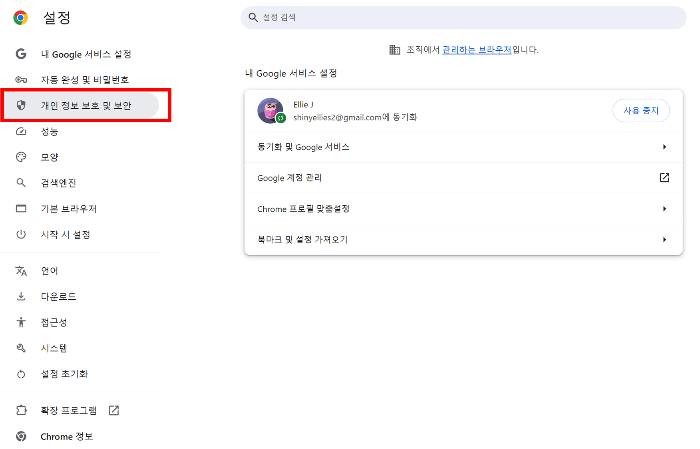Click the magnifier icon for 검색엔진

coord(21,183)
